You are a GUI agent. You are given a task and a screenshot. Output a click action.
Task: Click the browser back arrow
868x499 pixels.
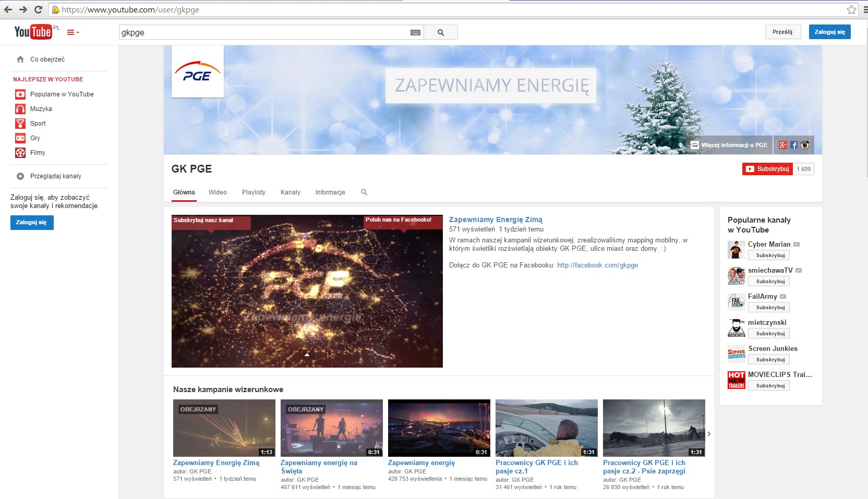8,9
